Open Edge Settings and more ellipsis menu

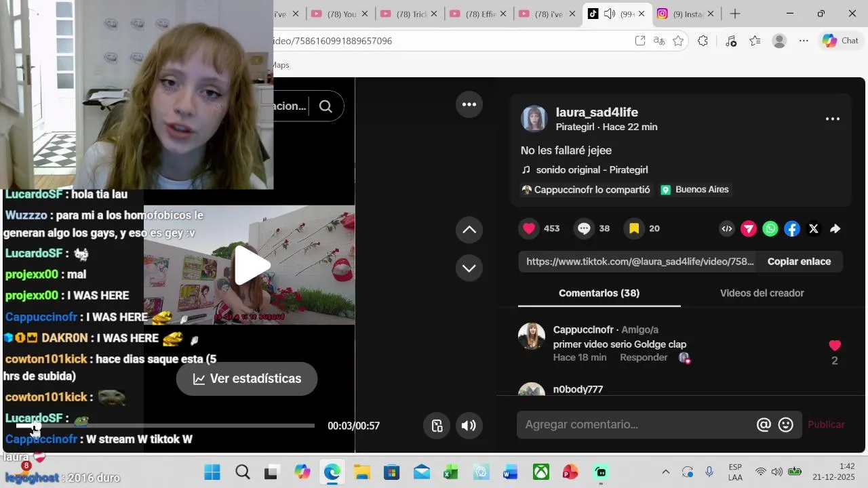click(804, 41)
